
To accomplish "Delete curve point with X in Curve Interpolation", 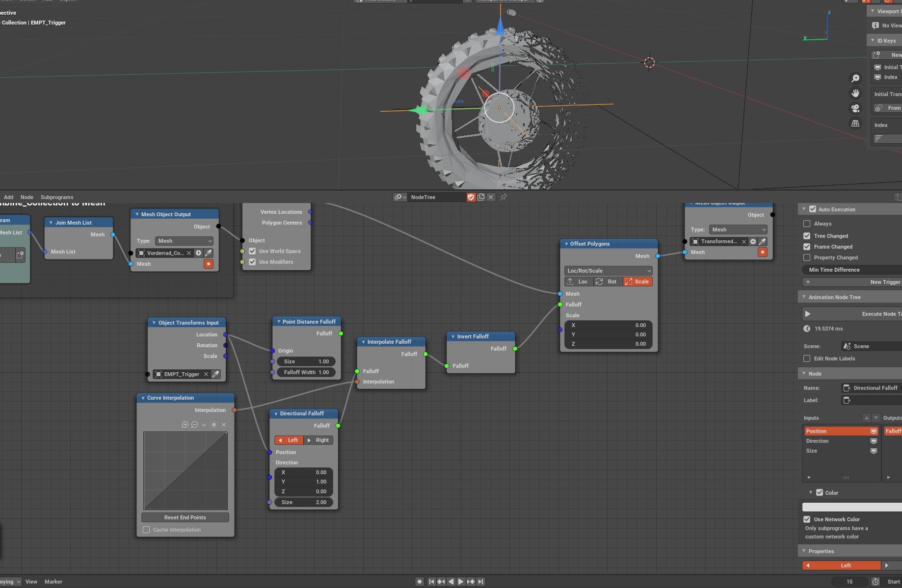I will [224, 425].
